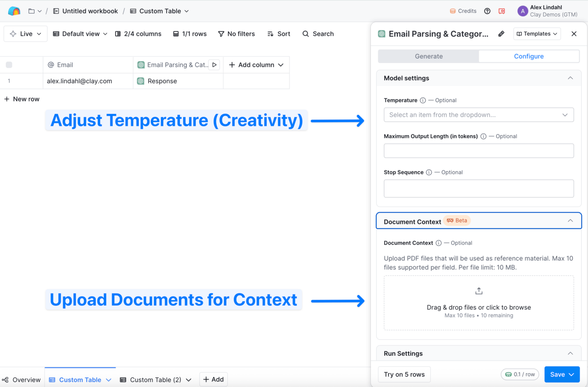This screenshot has height=387, width=588.
Task: Click the Document Context info icon
Action: [438, 243]
